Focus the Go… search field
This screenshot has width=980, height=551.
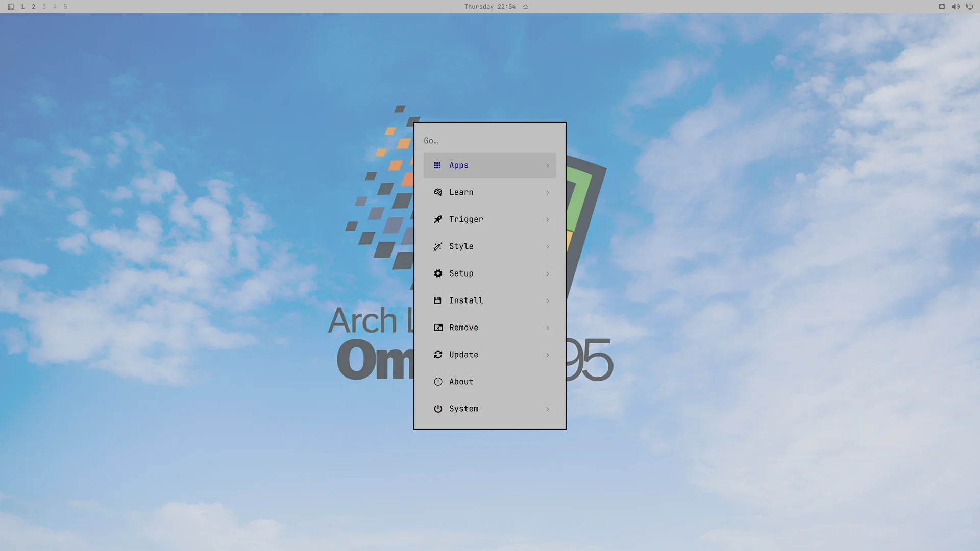(x=489, y=141)
